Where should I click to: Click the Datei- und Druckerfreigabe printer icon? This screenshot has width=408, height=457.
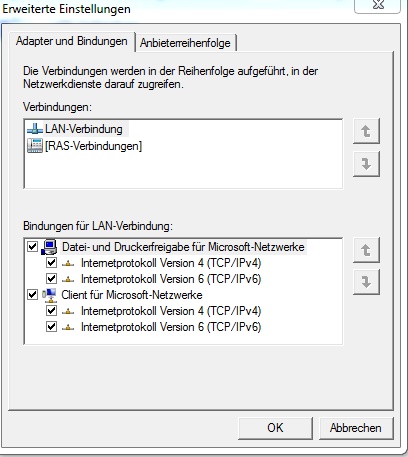[x=49, y=247]
